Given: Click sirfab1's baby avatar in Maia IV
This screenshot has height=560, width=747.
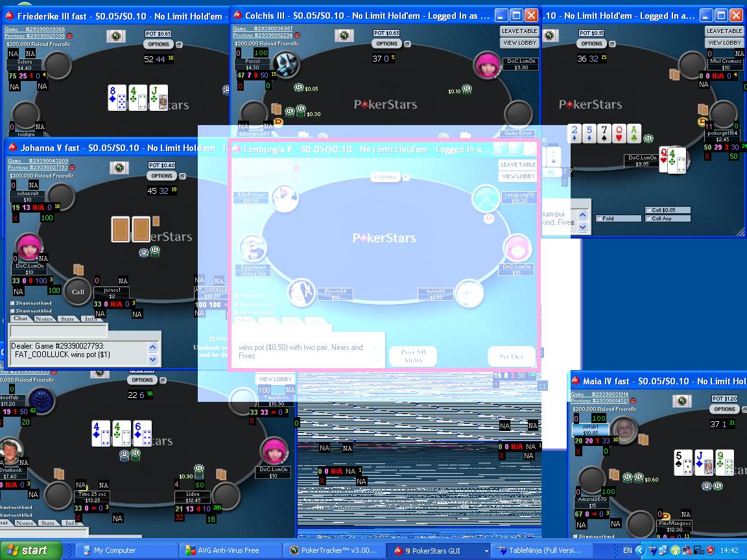Looking at the screenshot, I should (x=624, y=430).
